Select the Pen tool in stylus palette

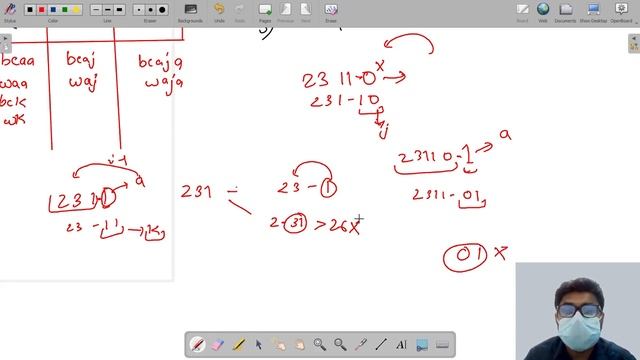[x=198, y=345]
